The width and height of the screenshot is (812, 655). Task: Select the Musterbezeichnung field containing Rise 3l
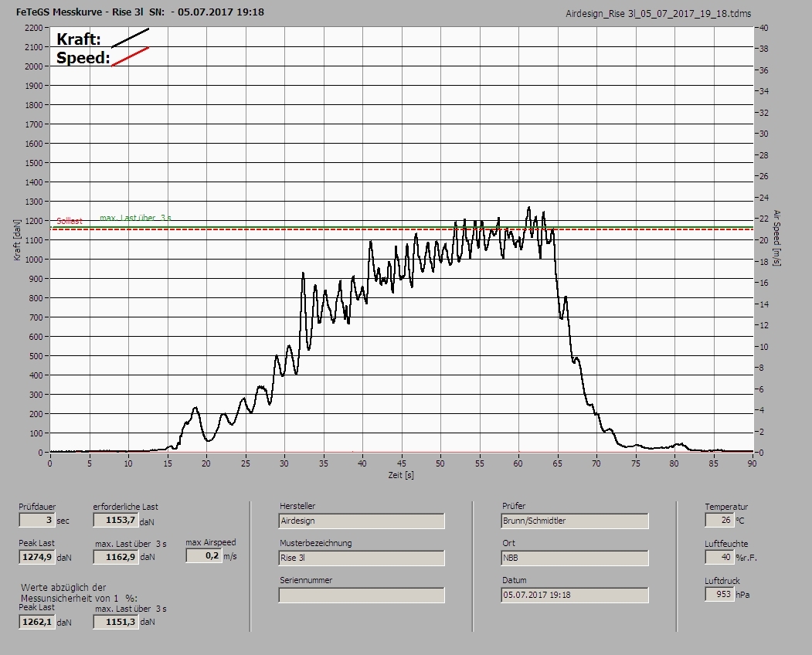click(362, 558)
